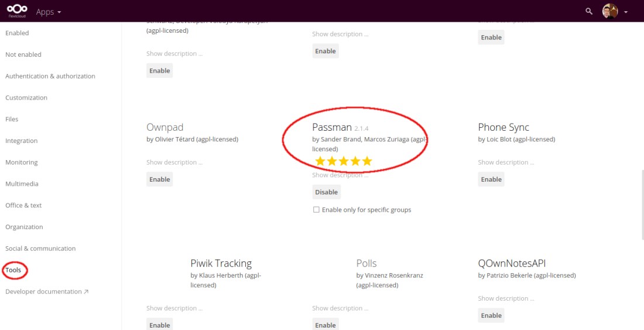Enable the Phone Sync app
Screen dimensions: 644x330
click(x=491, y=179)
